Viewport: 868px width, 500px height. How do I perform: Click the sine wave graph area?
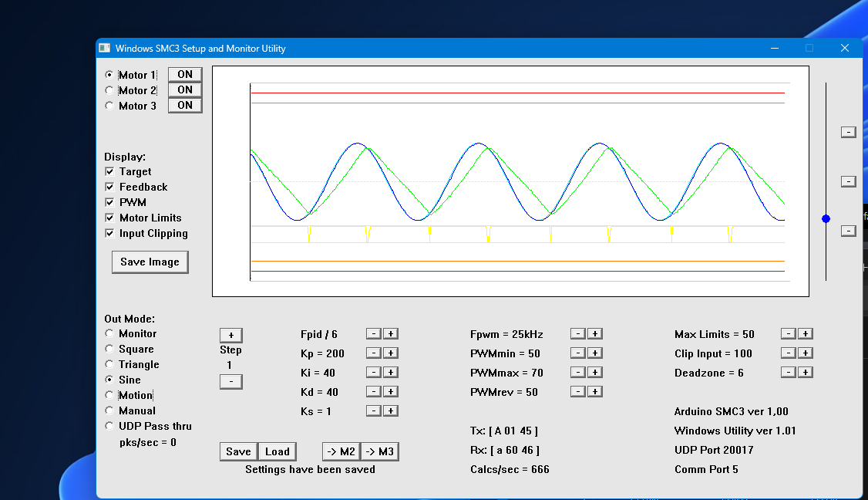[x=510, y=181]
